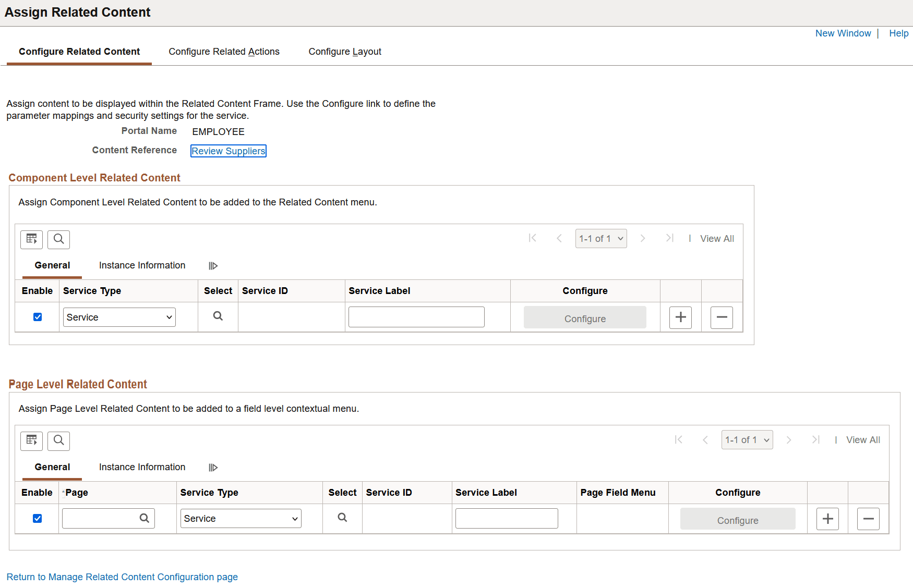Open Service Type dropdown in Component Level grid
This screenshot has height=588, width=913.
119,317
